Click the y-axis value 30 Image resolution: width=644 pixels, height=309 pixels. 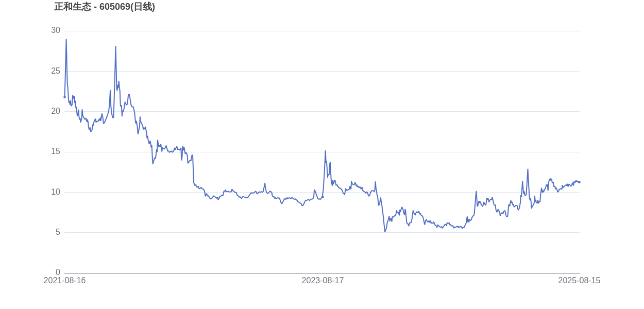(56, 30)
